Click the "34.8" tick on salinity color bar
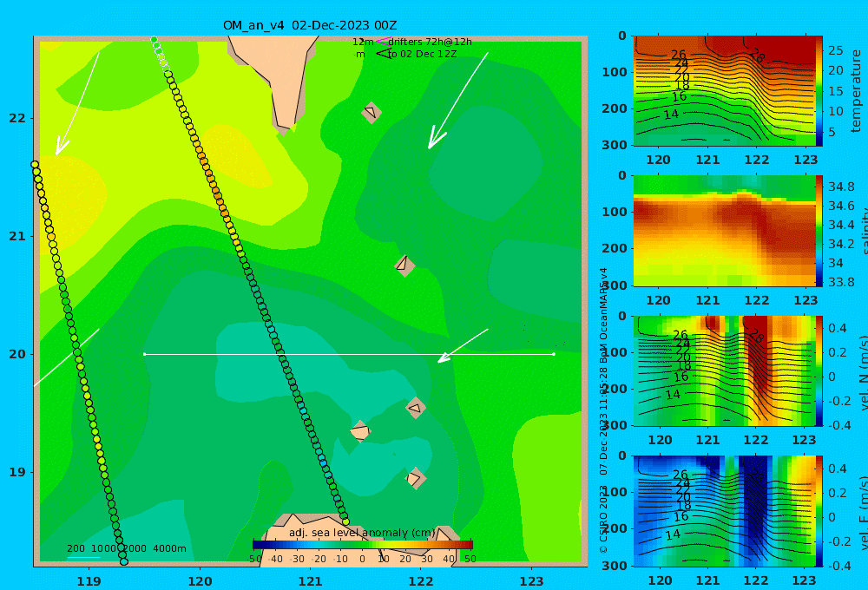The image size is (868, 590). pos(841,187)
